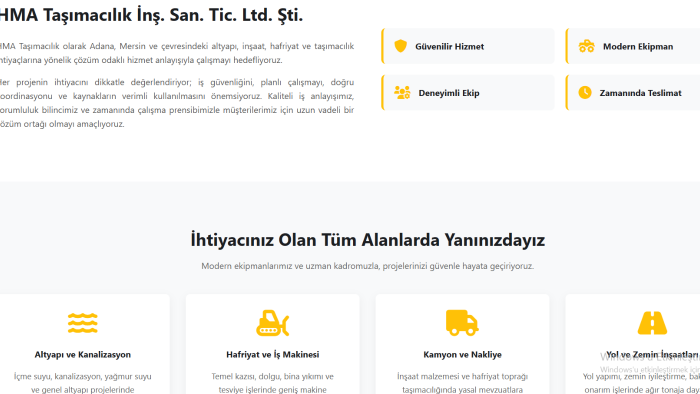The width and height of the screenshot is (700, 394).
Task: Click the excavator icon above Hafriyat ve İş Makinesi
Action: [x=272, y=323]
